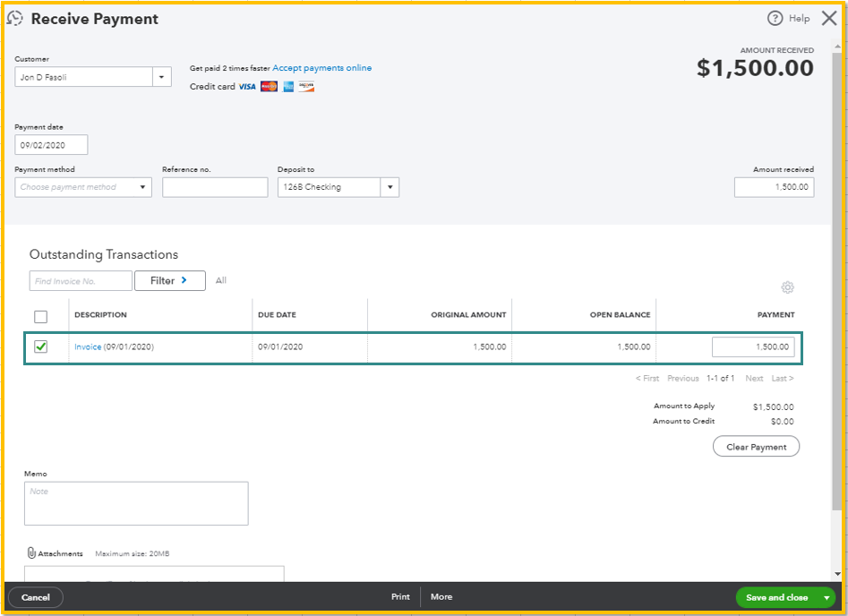The width and height of the screenshot is (848, 616).
Task: Open the Invoice link in transactions
Action: [x=88, y=346]
